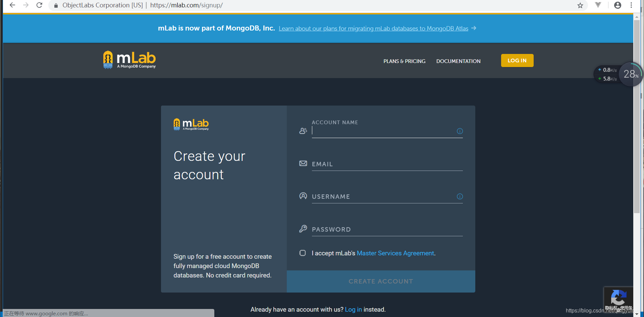This screenshot has width=644, height=317.
Task: Click the mLab logo in the signup card
Action: point(191,124)
